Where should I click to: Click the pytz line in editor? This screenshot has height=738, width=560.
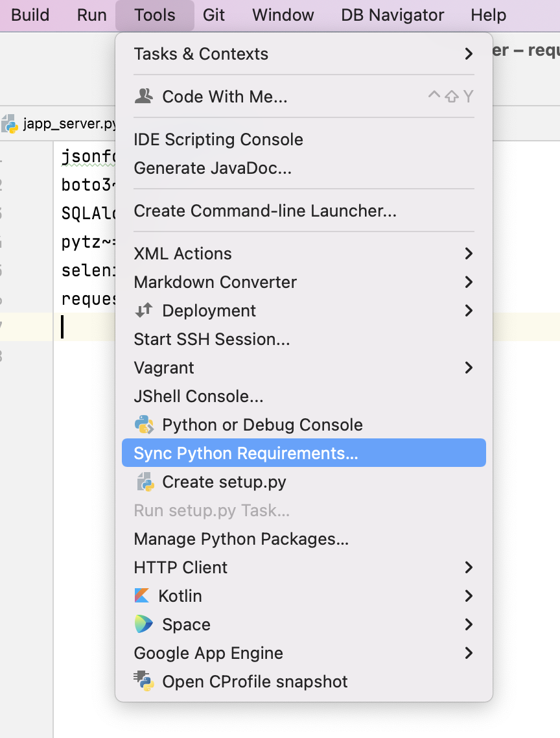tap(88, 242)
